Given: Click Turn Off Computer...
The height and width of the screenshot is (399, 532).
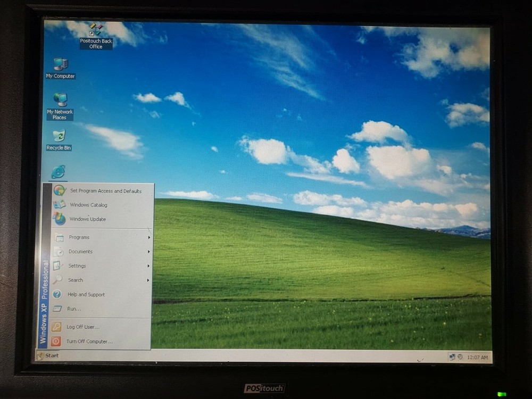Looking at the screenshot, I should coord(89,342).
